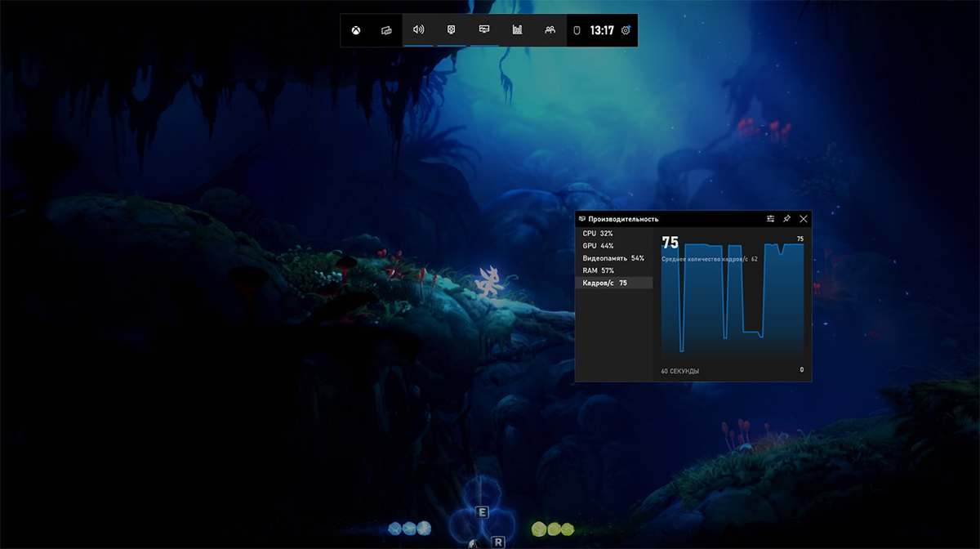Click the mouse click-through icon
Viewport: 980px width, 549px height.
(576, 30)
